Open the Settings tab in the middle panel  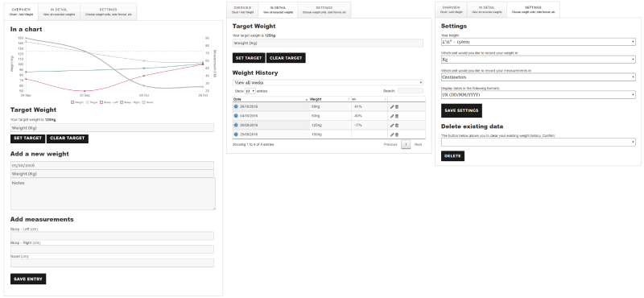coord(324,10)
